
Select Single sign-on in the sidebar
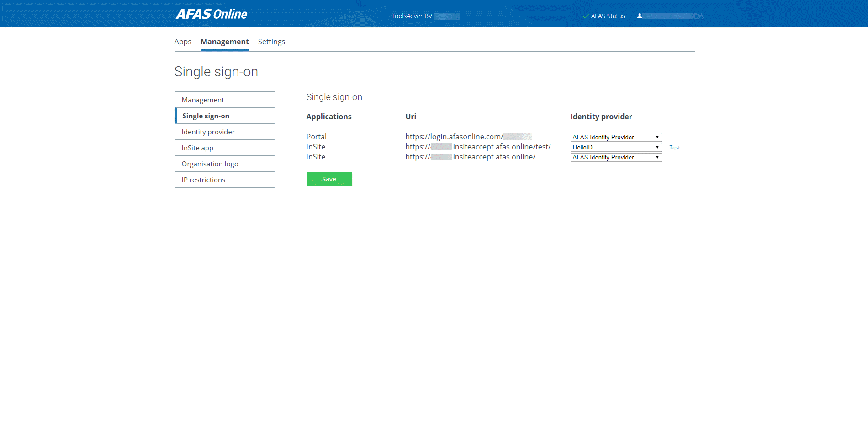(x=225, y=116)
